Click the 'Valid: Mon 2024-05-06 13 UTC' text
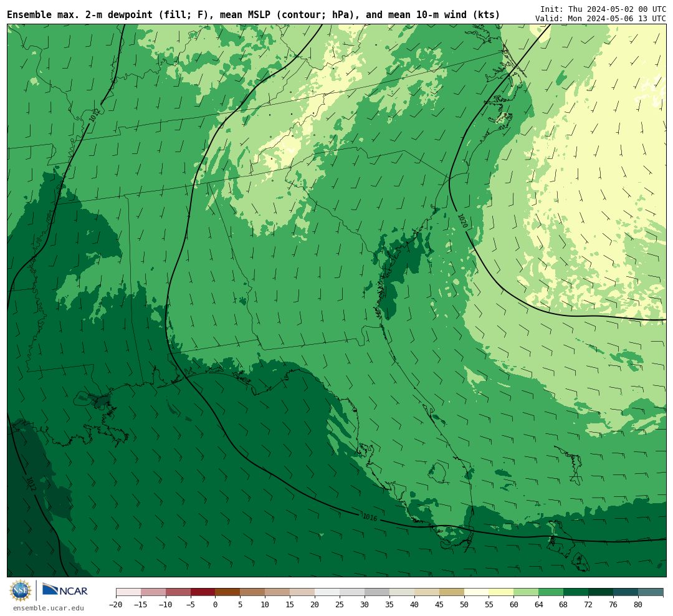The width and height of the screenshot is (673, 616). pyautogui.click(x=601, y=19)
